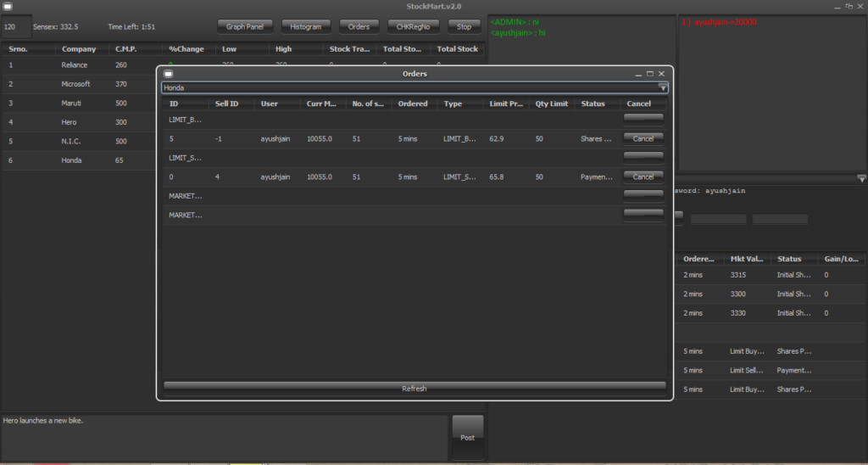
Task: Click the Srno. column header
Action: [29, 48]
